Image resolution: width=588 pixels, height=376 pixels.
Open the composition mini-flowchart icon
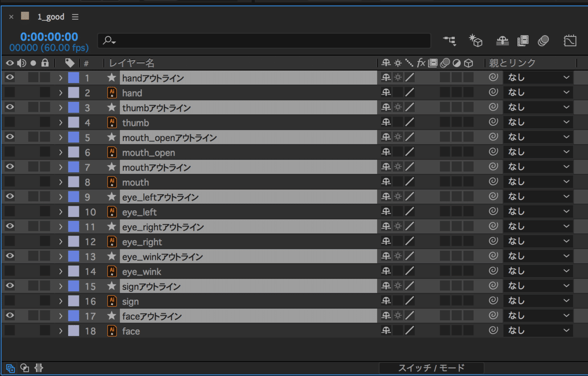449,41
